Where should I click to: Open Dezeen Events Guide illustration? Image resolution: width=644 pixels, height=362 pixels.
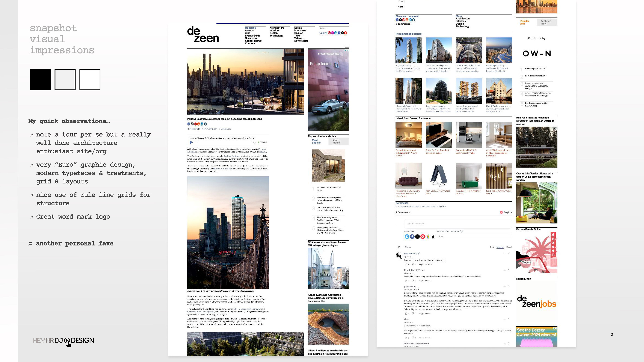[536, 252]
